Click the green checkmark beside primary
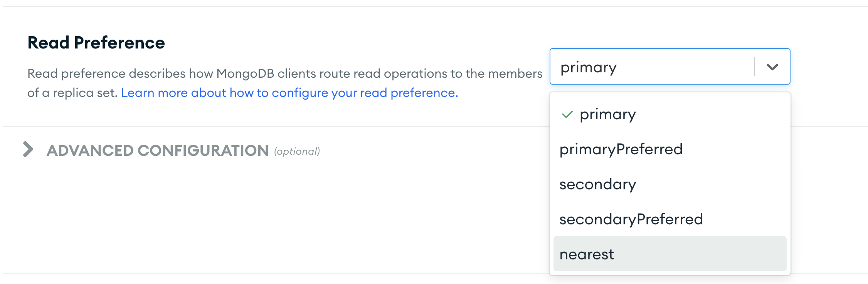 coord(567,114)
